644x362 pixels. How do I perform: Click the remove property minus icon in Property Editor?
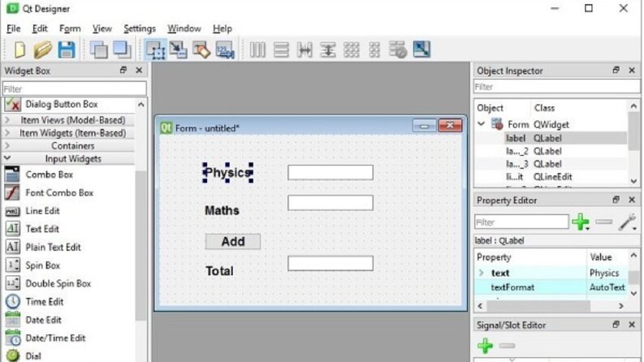[x=603, y=222]
